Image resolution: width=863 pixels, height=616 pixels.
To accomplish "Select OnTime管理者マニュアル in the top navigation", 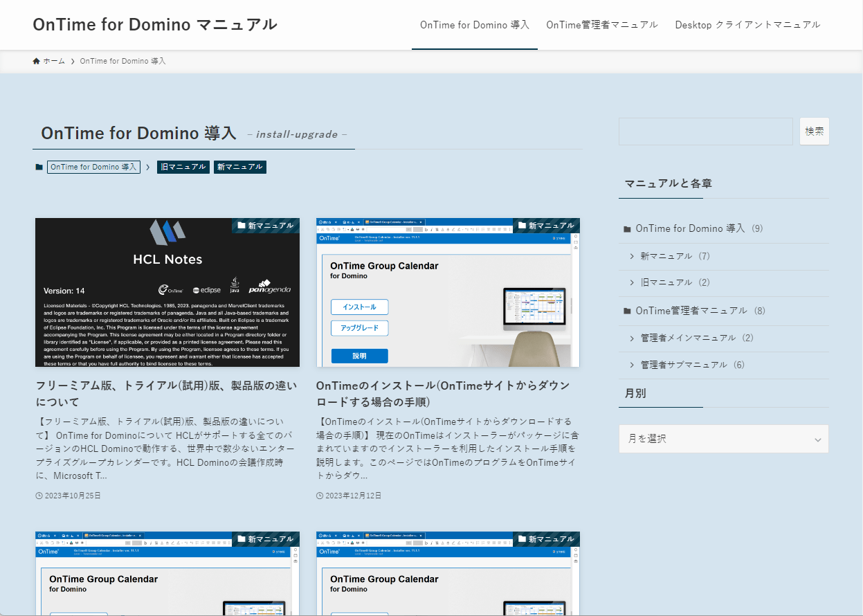I will point(601,24).
